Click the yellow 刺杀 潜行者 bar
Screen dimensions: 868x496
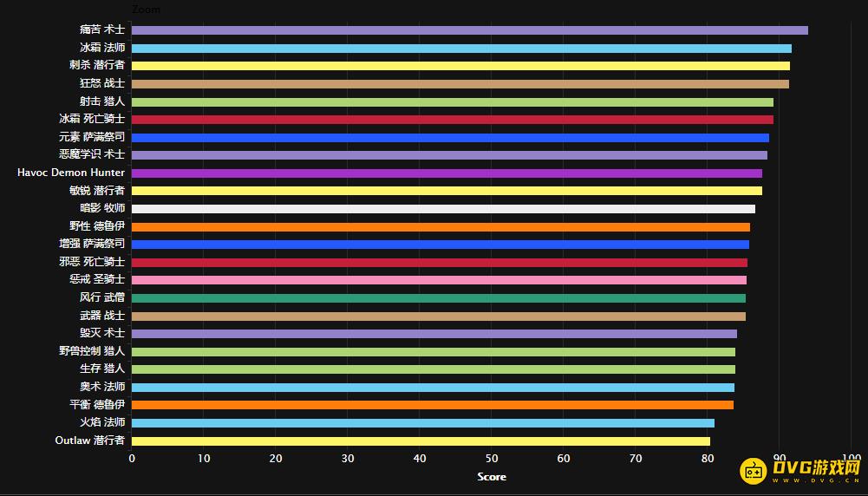tap(460, 66)
